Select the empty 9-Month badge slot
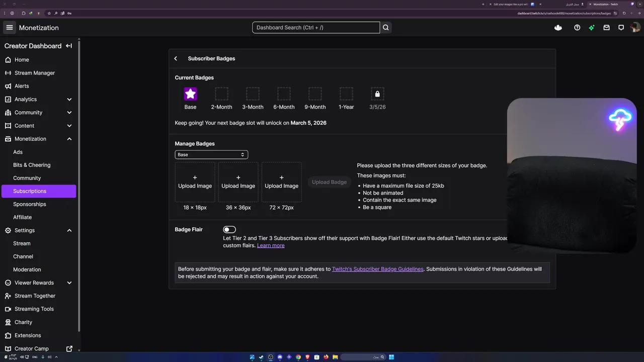644x362 pixels. point(315,94)
